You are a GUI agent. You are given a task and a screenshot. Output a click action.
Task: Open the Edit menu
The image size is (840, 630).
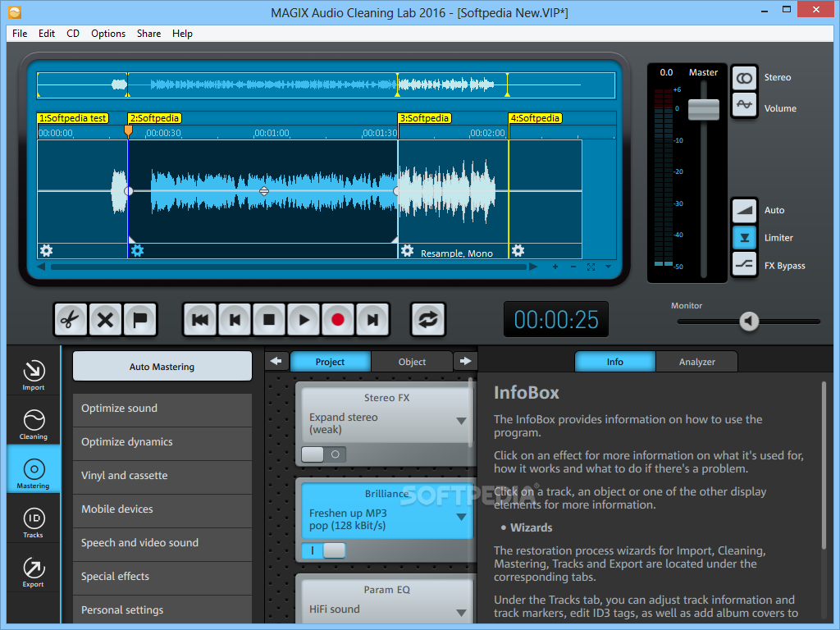pos(47,33)
